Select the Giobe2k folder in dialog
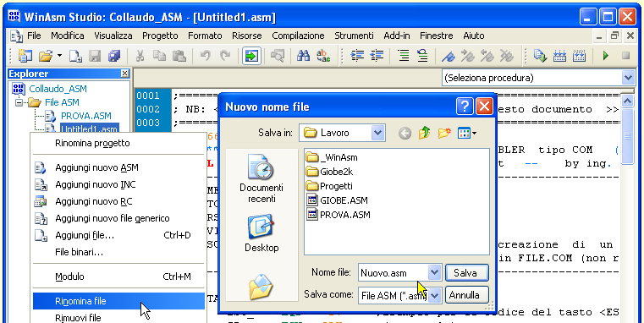644x323 pixels. point(330,172)
